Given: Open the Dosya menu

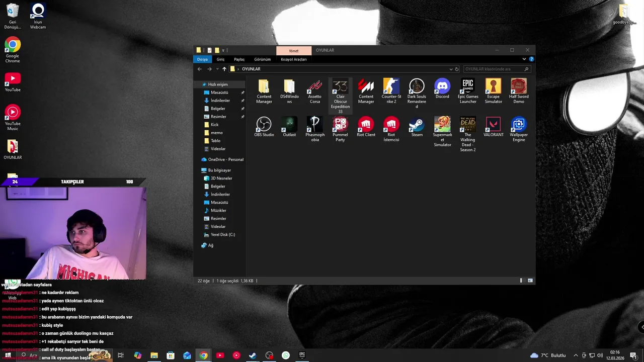Looking at the screenshot, I should click(202, 59).
